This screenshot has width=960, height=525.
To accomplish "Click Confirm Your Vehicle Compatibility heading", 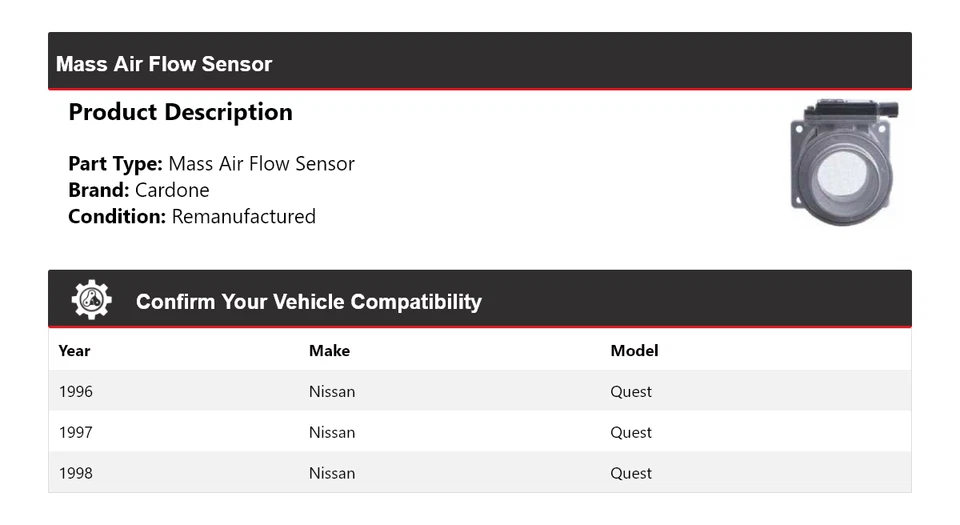I will 308,302.
